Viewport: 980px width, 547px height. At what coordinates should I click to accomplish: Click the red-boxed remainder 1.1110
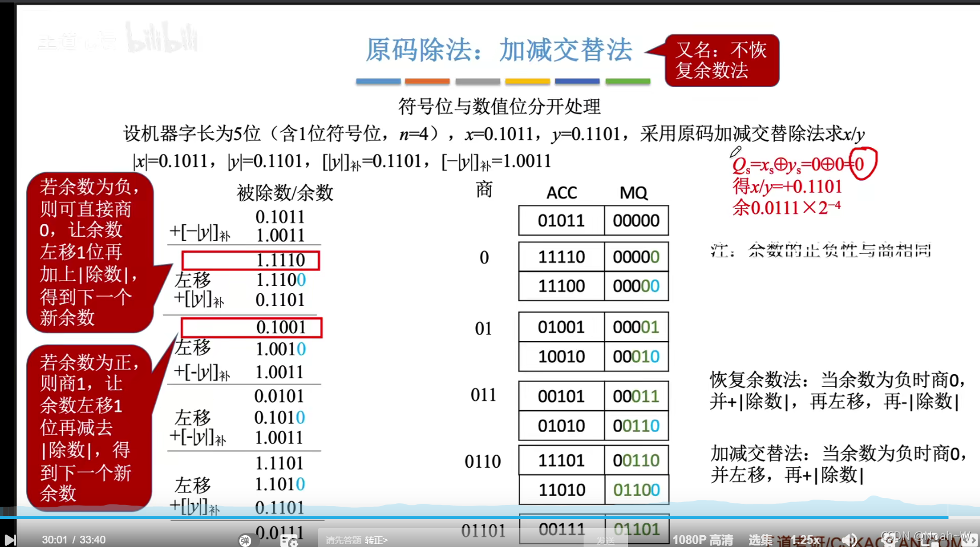tap(251, 260)
